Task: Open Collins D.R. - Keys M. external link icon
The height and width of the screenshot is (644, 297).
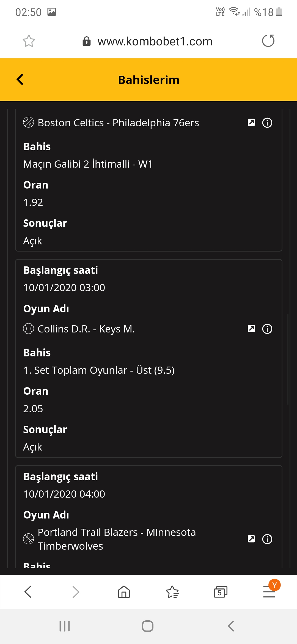Action: point(251,329)
